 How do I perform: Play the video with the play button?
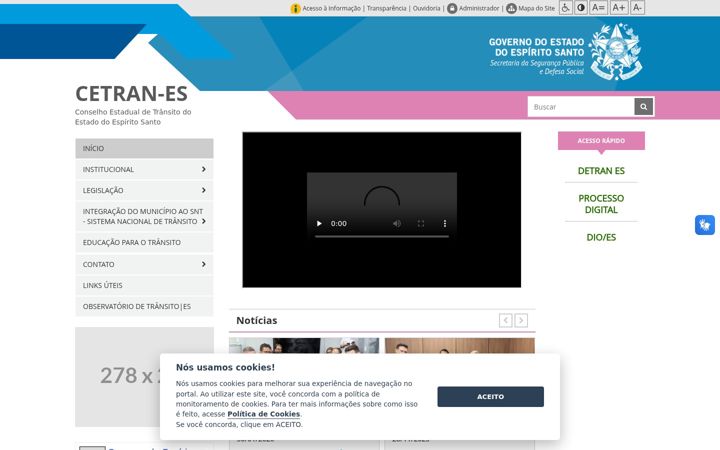coord(319,224)
